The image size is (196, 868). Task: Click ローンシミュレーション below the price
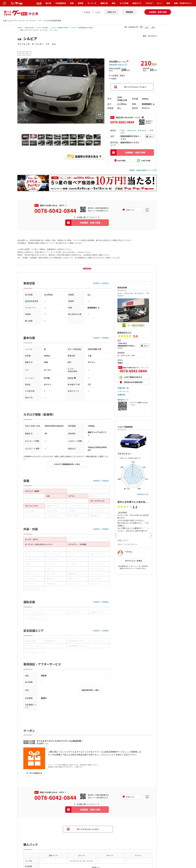(x=132, y=87)
